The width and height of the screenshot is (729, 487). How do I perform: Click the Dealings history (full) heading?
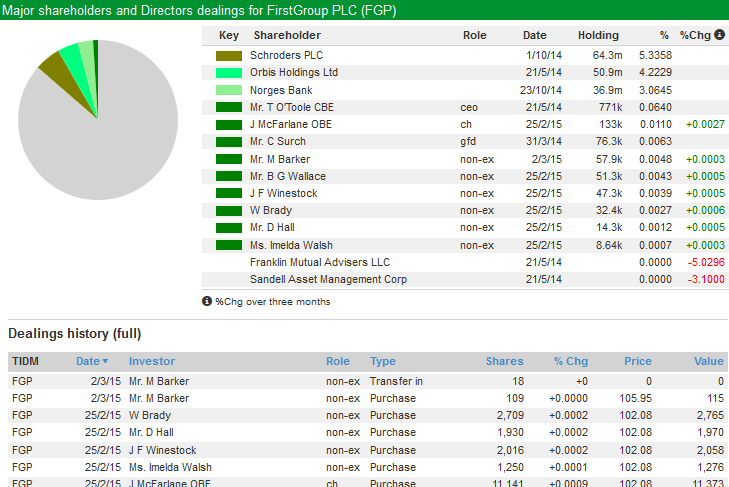pyautogui.click(x=74, y=334)
